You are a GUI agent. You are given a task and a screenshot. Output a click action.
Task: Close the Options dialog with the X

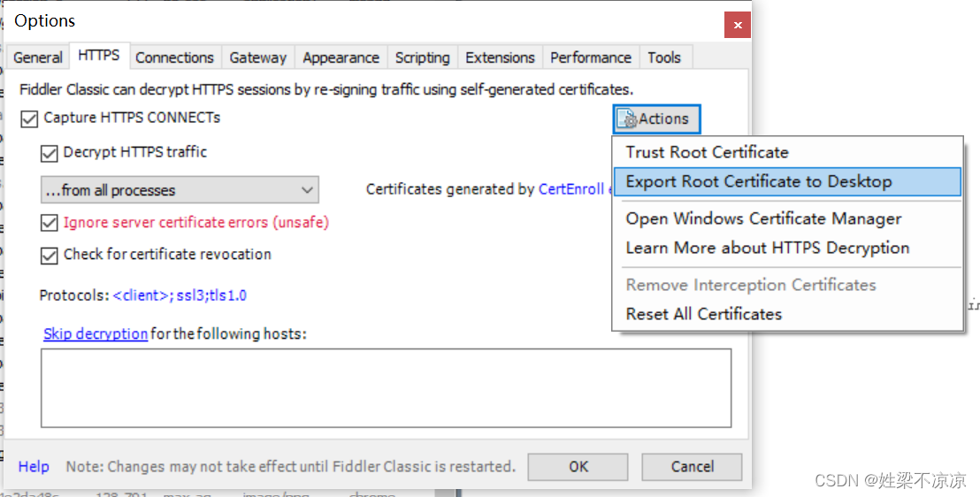[738, 25]
